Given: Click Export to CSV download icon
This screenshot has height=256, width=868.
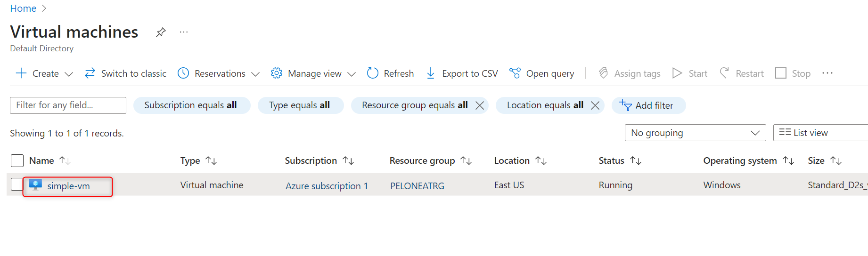Looking at the screenshot, I should coord(431,73).
